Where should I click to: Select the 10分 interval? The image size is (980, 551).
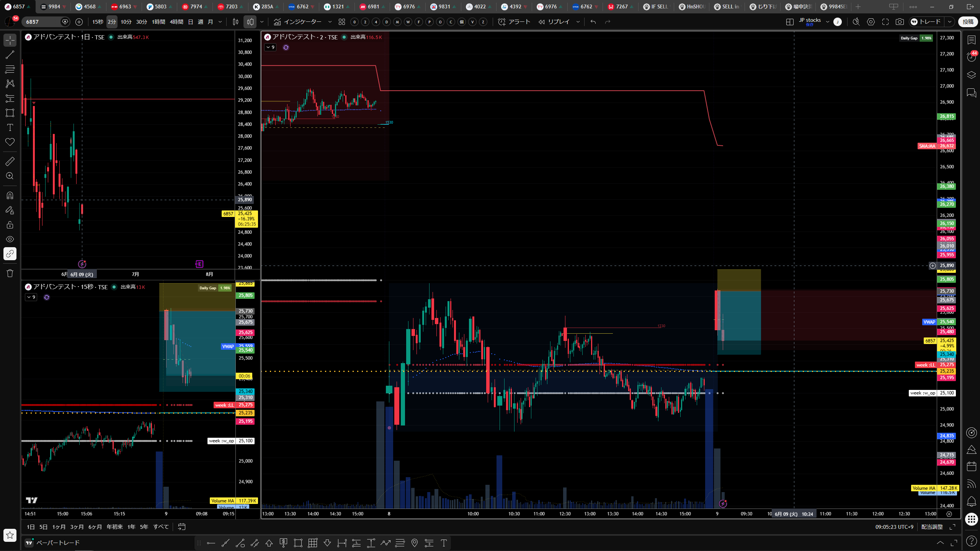tap(126, 22)
